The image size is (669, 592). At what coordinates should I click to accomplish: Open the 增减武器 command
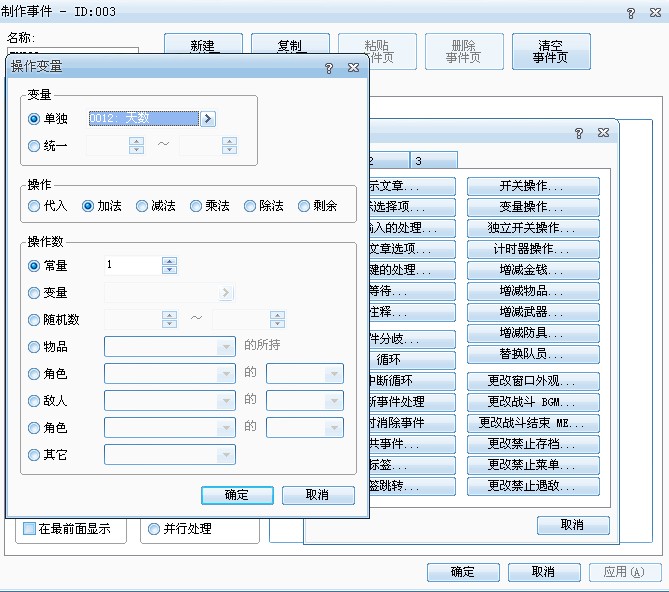pos(533,312)
